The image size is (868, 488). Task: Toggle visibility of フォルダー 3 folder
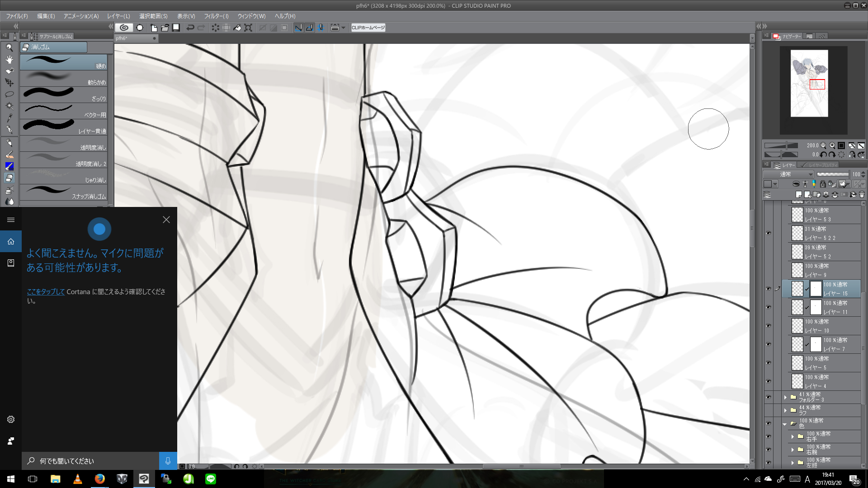coord(768,397)
